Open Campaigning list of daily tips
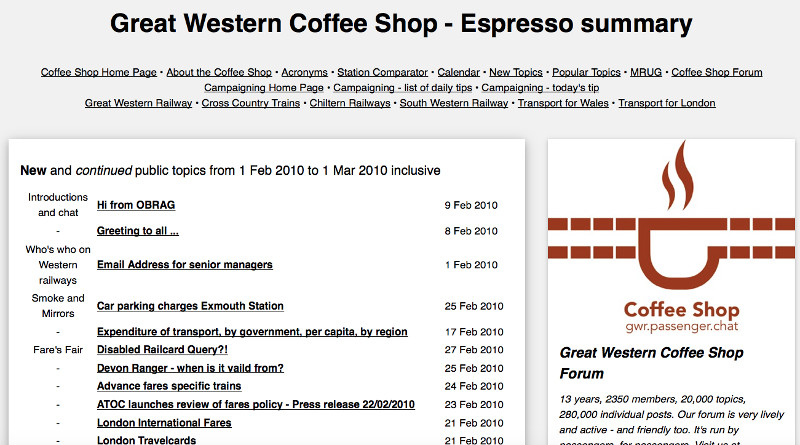800x445 pixels. coord(410,87)
